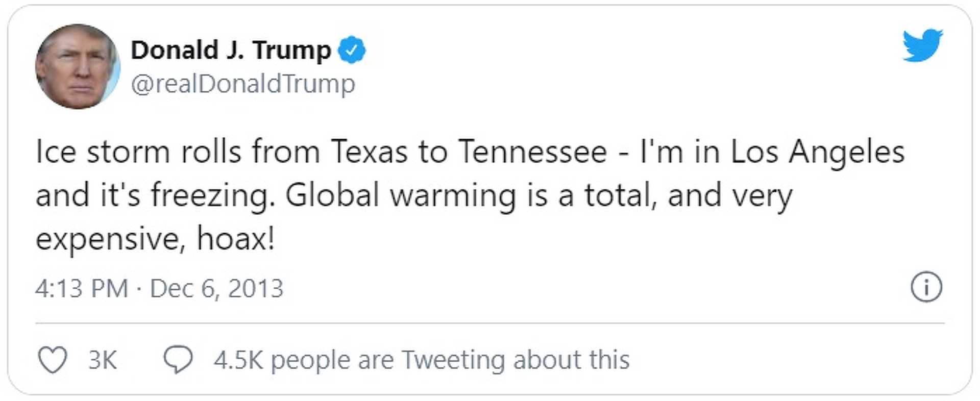Click the 3K likes count

click(x=103, y=360)
